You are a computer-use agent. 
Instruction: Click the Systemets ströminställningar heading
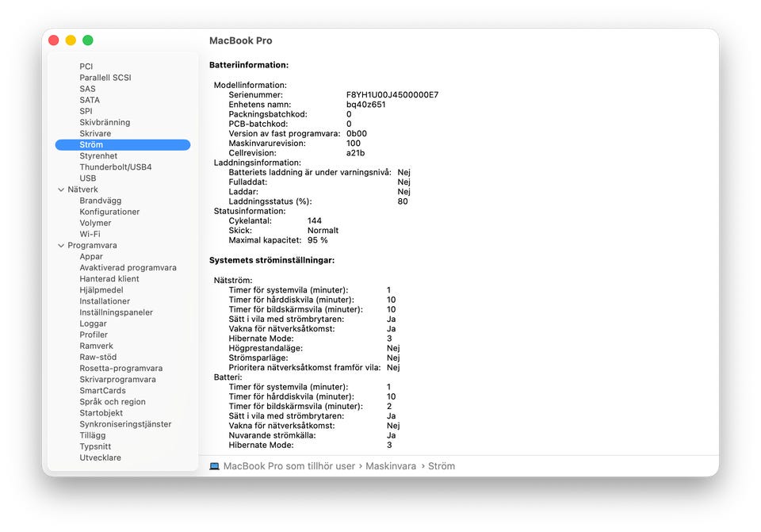click(272, 260)
